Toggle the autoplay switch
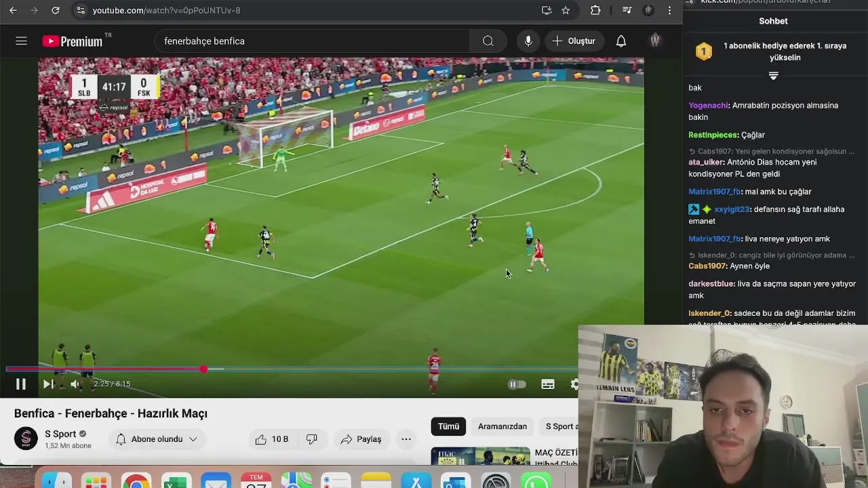 point(517,384)
